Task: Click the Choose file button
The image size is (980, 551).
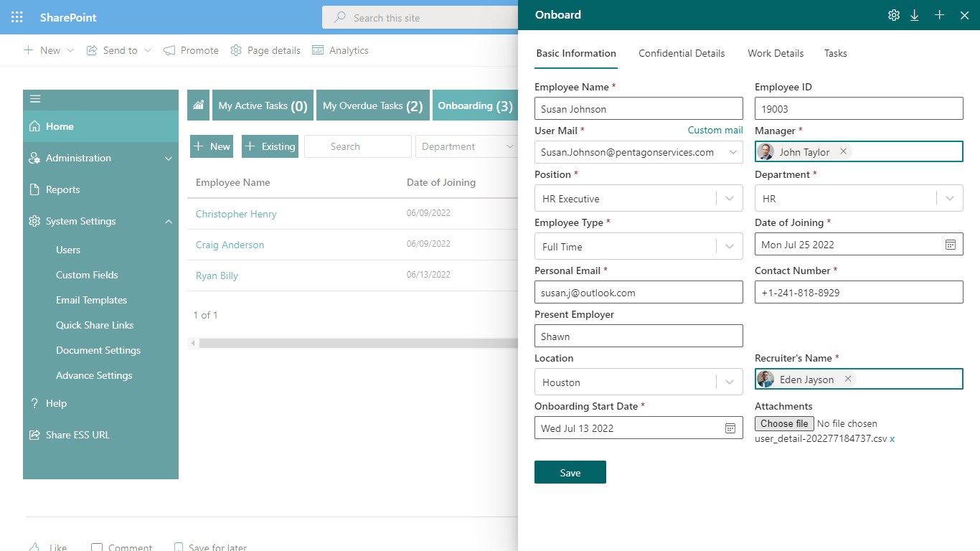Action: tap(784, 423)
